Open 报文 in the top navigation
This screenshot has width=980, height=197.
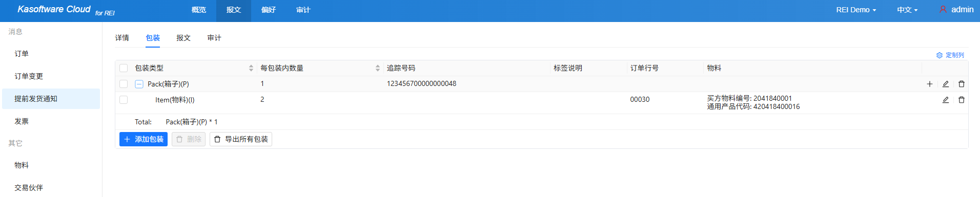[234, 10]
